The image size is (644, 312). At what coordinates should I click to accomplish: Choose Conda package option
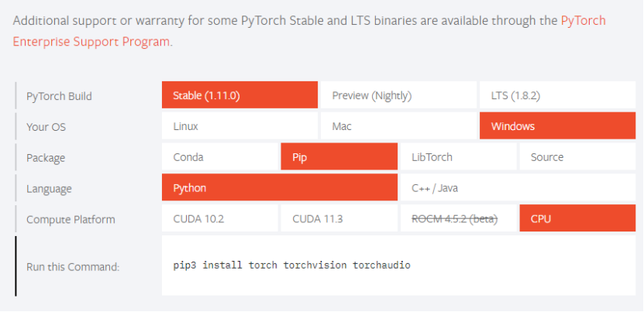[219, 157]
